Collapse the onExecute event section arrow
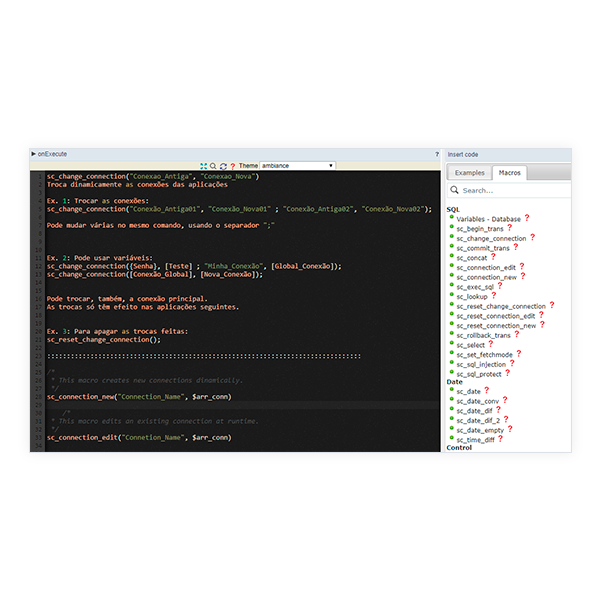The height and width of the screenshot is (600, 600). pyautogui.click(x=33, y=154)
